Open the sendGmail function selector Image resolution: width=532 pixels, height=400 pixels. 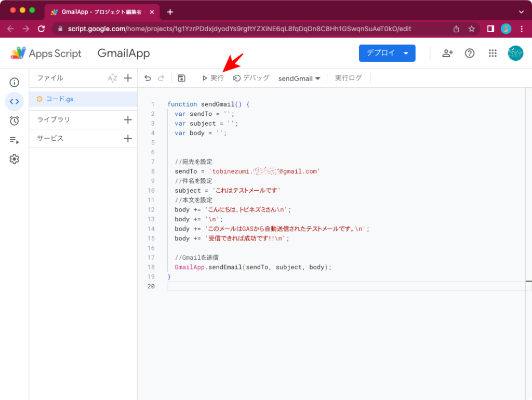tap(299, 79)
